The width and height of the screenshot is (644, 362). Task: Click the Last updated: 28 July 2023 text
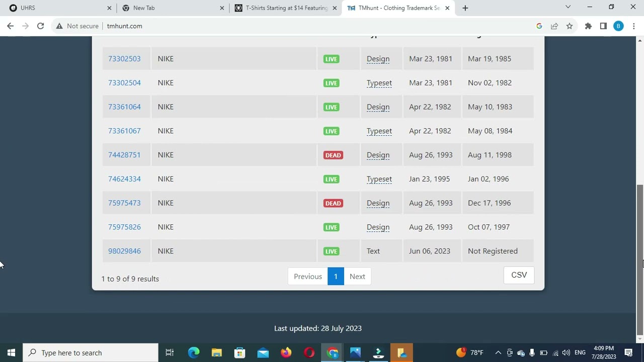(x=318, y=328)
